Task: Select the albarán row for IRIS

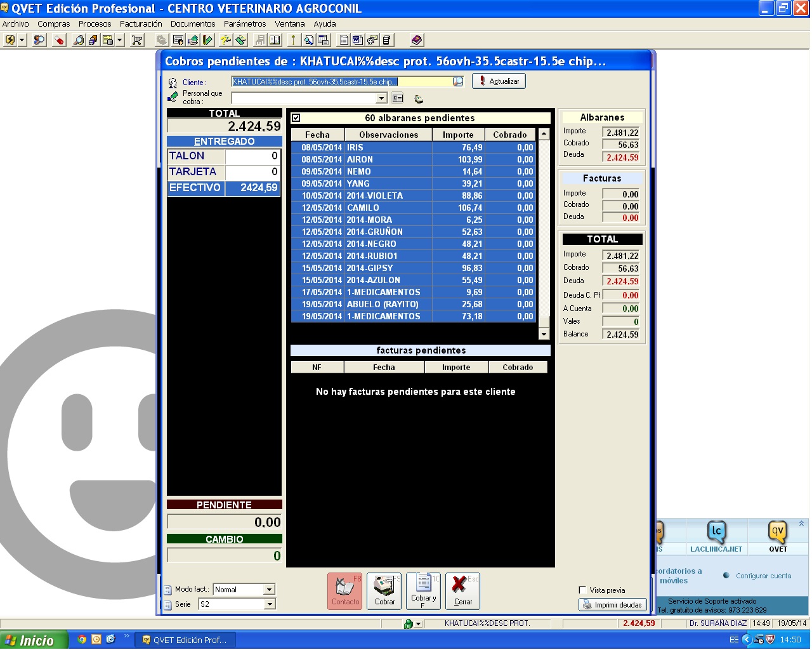Action: [414, 147]
